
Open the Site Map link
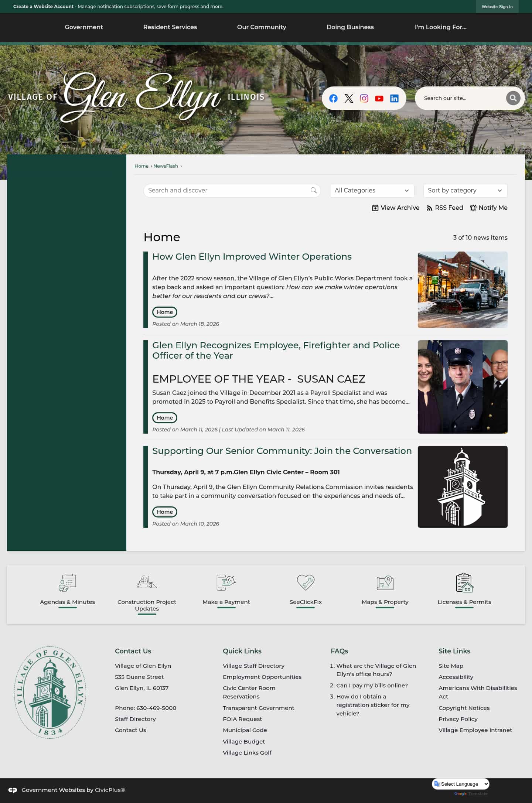coord(451,666)
